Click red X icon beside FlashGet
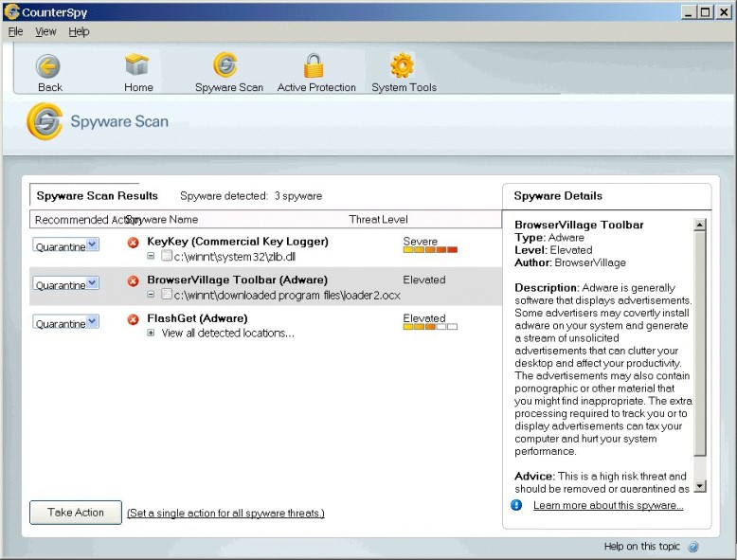737x560 pixels. [134, 319]
